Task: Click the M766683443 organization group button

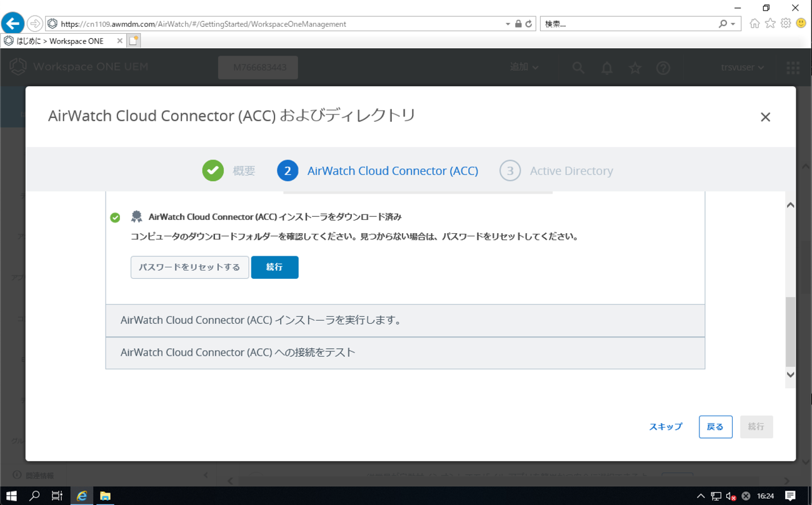Action: click(258, 67)
